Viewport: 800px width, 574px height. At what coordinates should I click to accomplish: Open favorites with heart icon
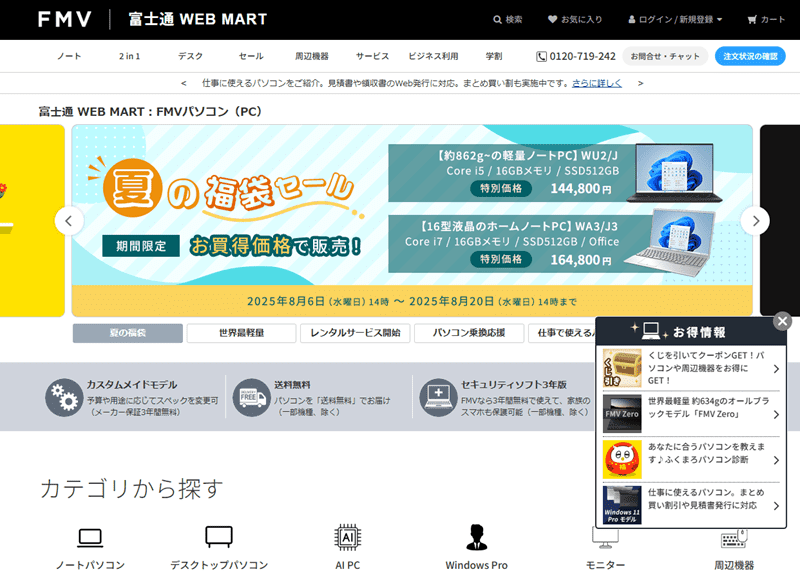point(552,19)
